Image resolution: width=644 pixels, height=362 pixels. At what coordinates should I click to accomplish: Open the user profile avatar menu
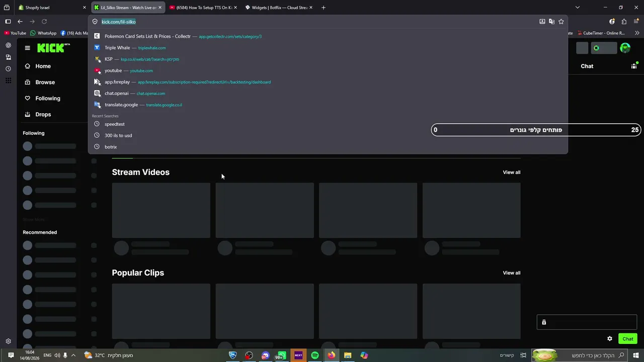625,48
